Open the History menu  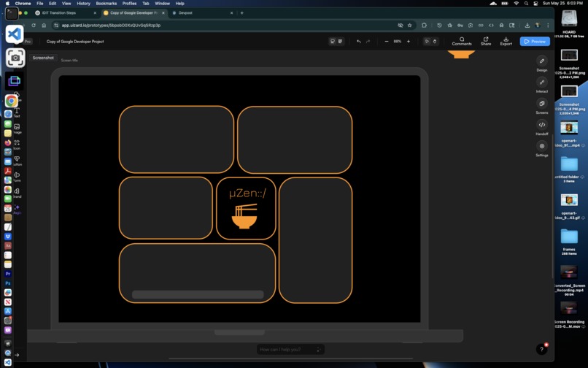point(83,4)
